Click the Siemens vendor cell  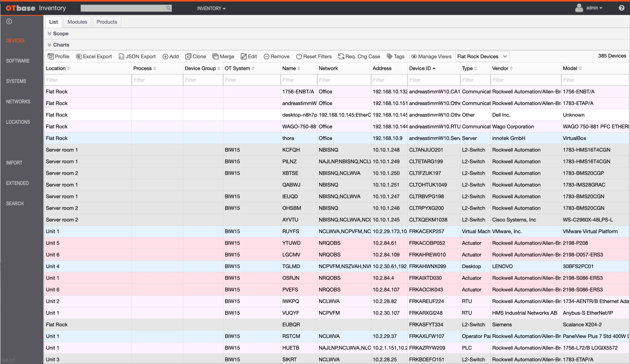(526, 325)
